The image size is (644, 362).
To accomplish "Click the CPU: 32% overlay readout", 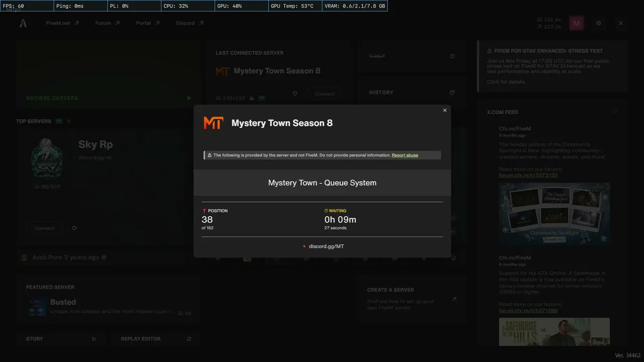I will pos(187,6).
